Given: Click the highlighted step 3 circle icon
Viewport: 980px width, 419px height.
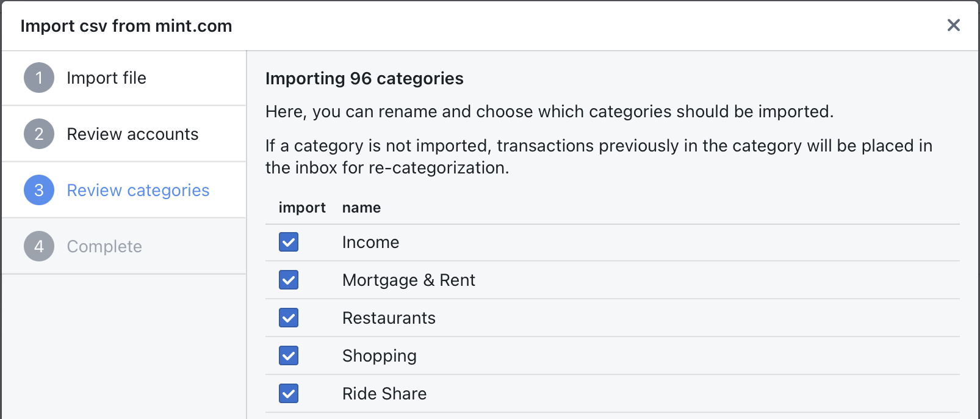Looking at the screenshot, I should point(38,190).
